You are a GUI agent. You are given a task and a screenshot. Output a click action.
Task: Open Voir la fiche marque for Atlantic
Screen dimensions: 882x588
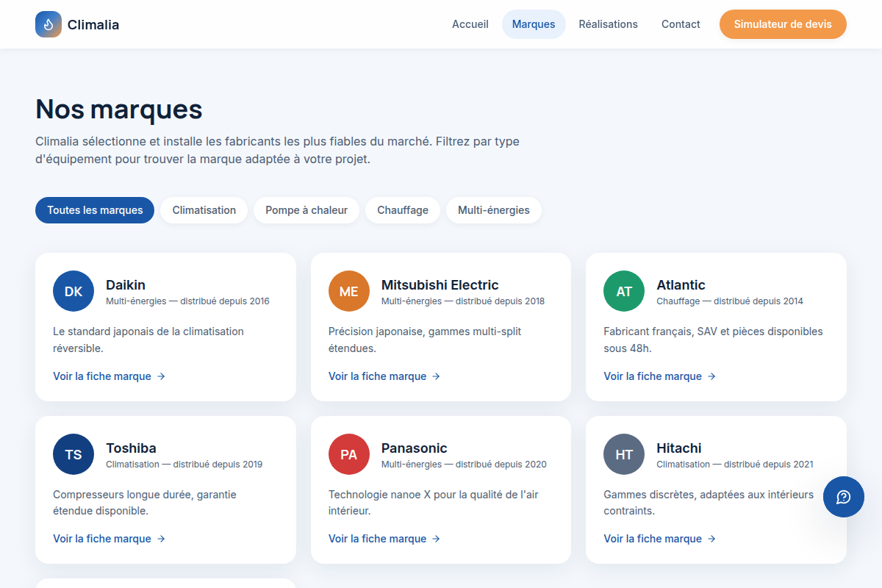coord(659,376)
